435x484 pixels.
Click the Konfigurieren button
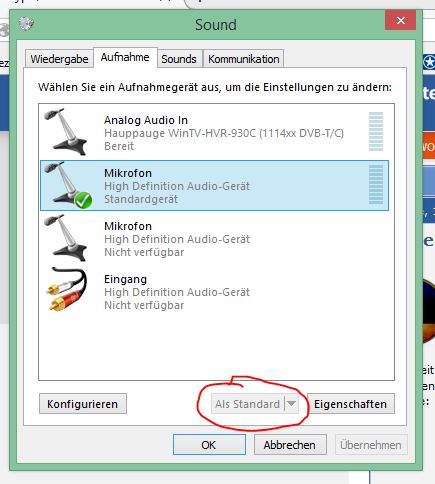click(83, 404)
